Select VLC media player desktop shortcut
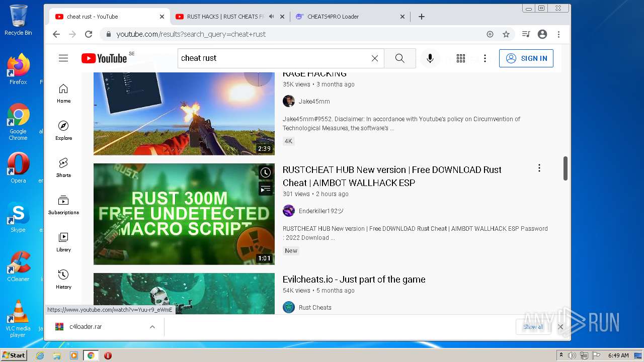 click(18, 319)
